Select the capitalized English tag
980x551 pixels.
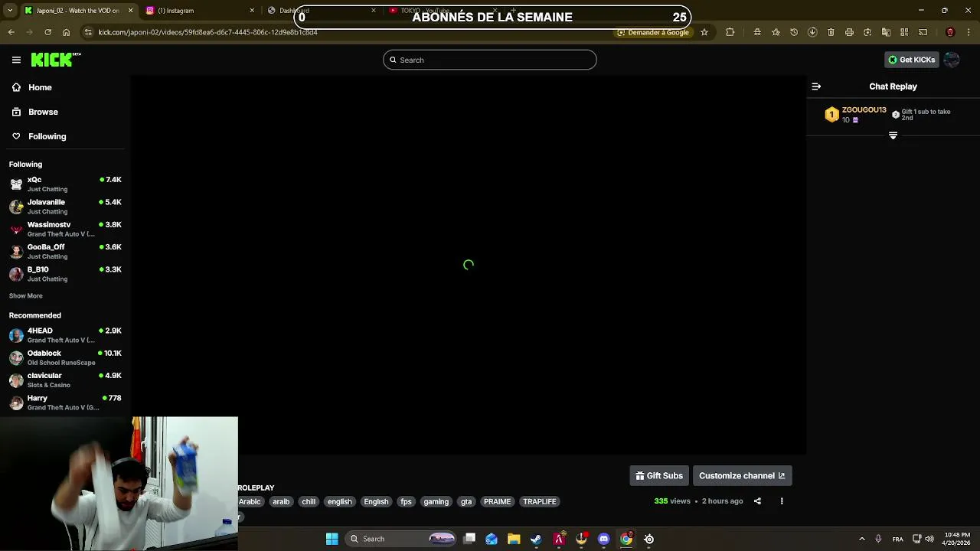click(x=376, y=502)
